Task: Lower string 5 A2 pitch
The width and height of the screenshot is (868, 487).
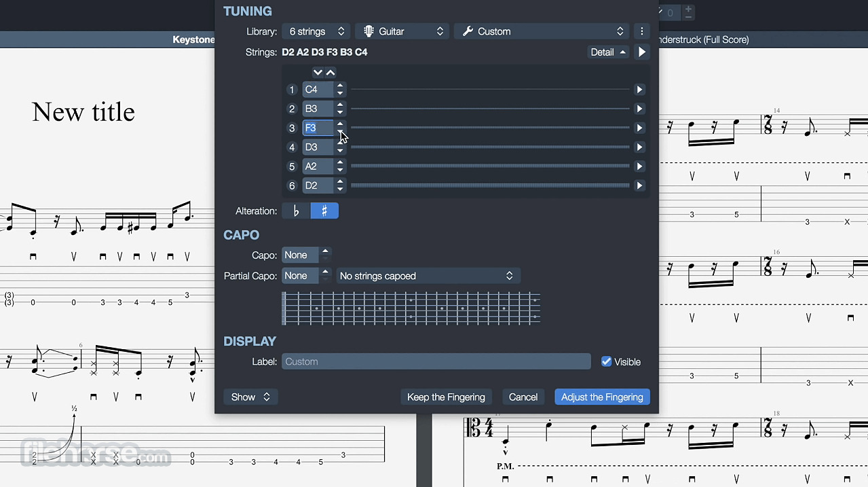Action: coord(340,170)
